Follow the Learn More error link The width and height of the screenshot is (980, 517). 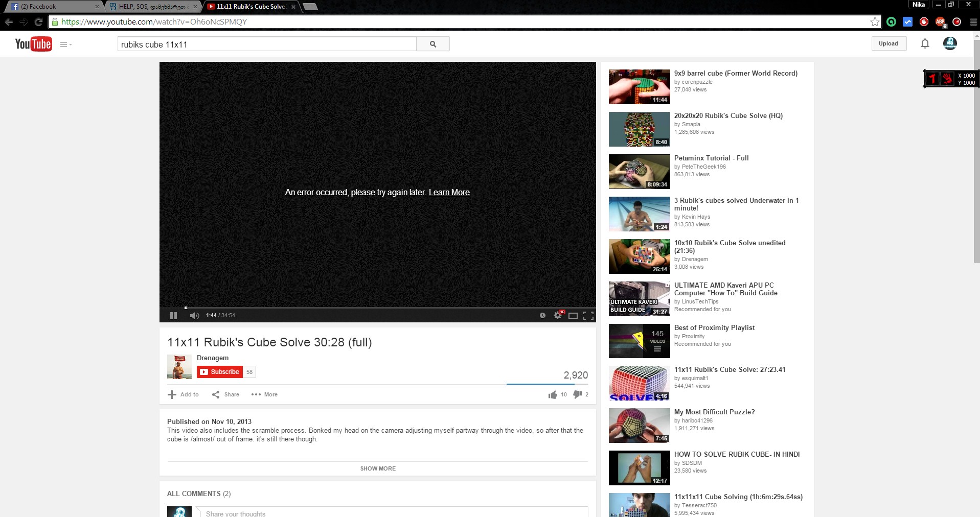pos(449,193)
